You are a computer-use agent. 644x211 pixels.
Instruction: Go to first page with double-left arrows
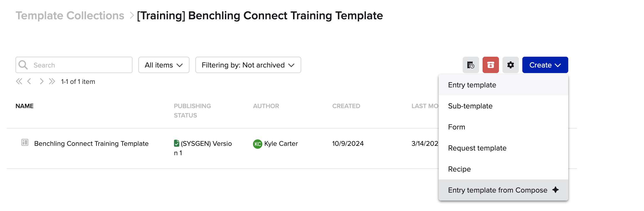(x=19, y=82)
